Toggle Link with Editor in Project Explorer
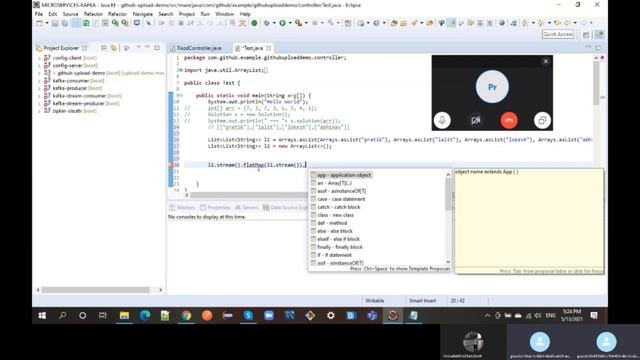The width and height of the screenshot is (640, 360). (113, 48)
